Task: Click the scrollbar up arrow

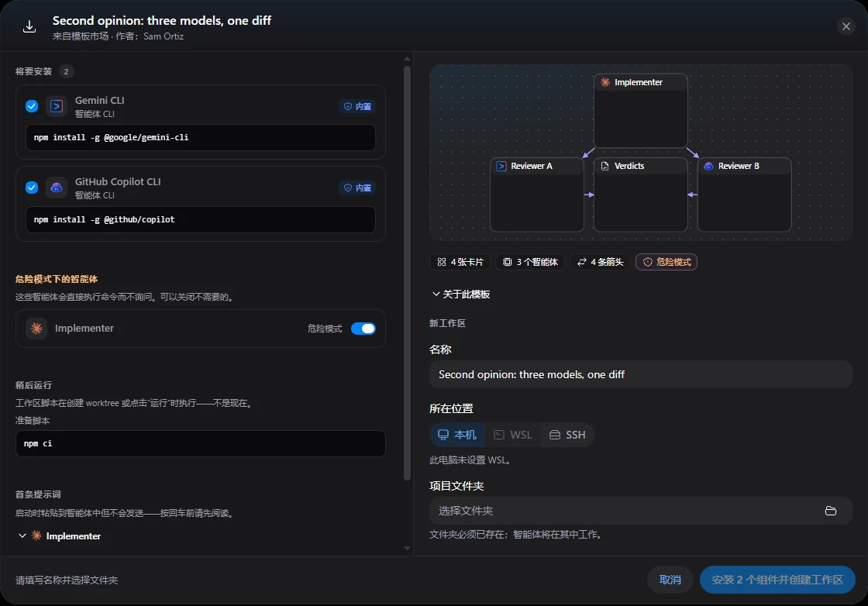Action: (407, 58)
